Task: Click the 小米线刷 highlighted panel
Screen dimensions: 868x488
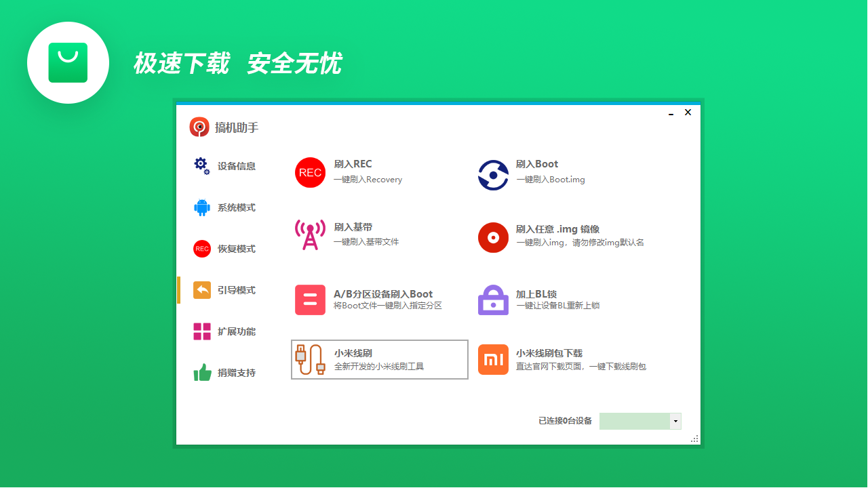Action: pyautogui.click(x=379, y=359)
